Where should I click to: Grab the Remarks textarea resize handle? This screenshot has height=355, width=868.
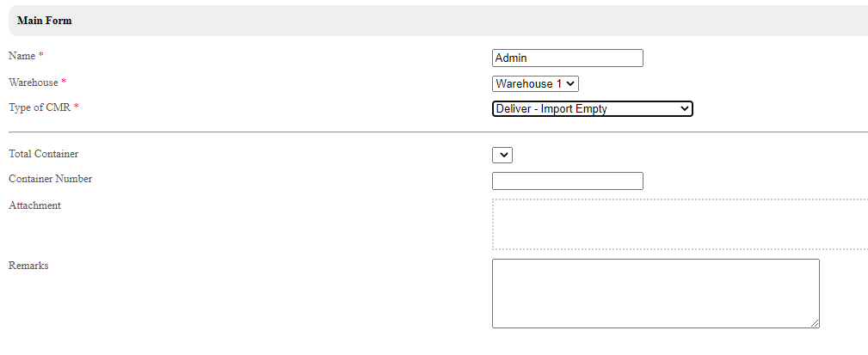coord(815,323)
